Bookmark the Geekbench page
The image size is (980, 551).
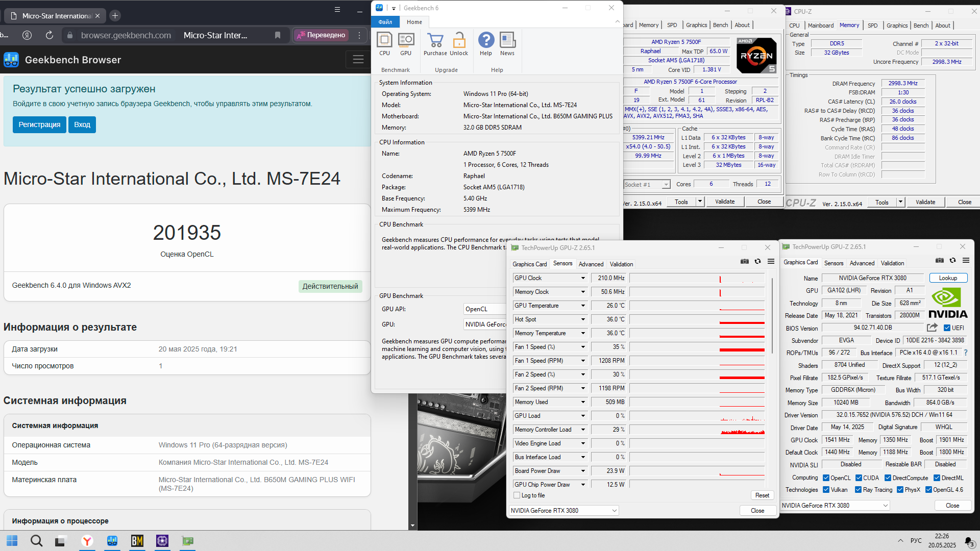(278, 35)
